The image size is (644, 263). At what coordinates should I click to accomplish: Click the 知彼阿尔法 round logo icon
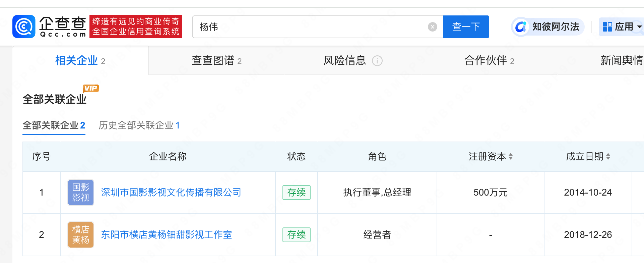[x=521, y=27]
